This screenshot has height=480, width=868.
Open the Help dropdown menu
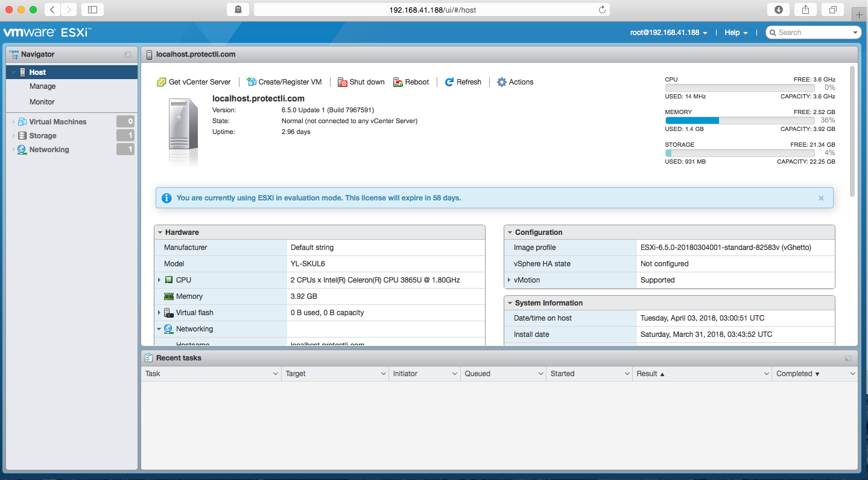(736, 33)
